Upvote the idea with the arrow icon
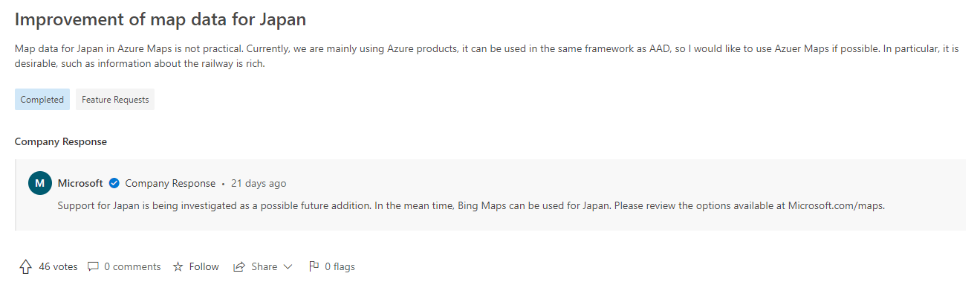980x282 pixels. (x=26, y=266)
